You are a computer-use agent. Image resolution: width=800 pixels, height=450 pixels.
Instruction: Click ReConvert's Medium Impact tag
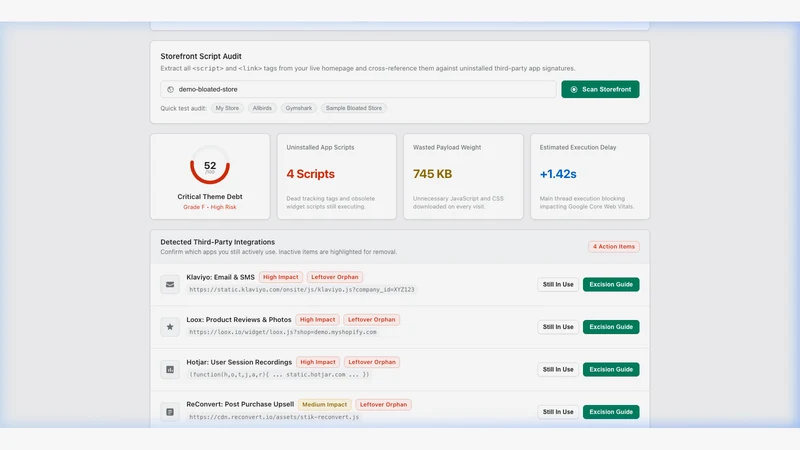pyautogui.click(x=324, y=405)
